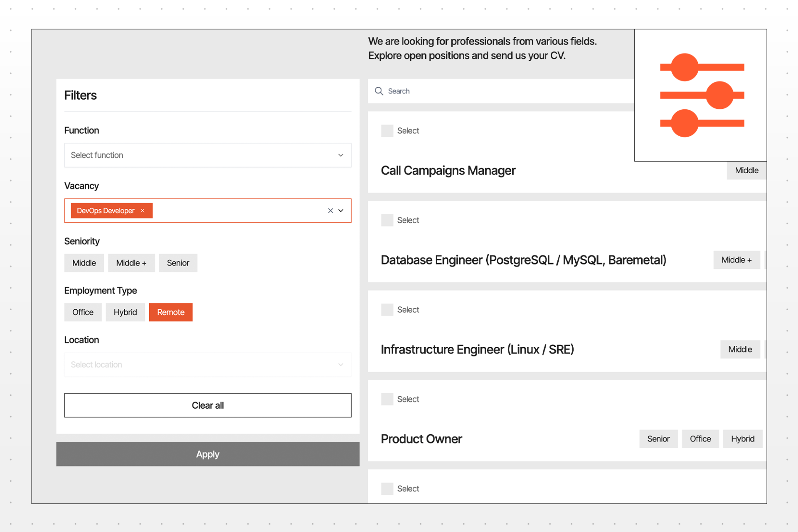Select the Senior seniority filter

(x=178, y=263)
